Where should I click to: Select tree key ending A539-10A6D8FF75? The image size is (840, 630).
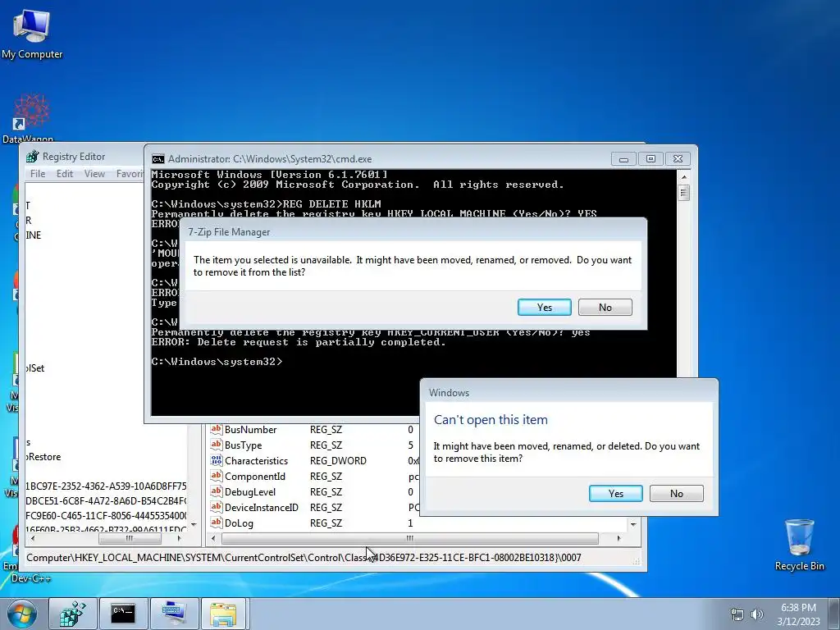[106, 486]
